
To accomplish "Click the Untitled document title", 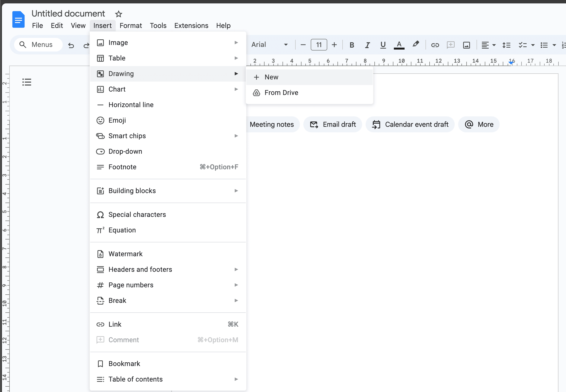I will pyautogui.click(x=68, y=14).
